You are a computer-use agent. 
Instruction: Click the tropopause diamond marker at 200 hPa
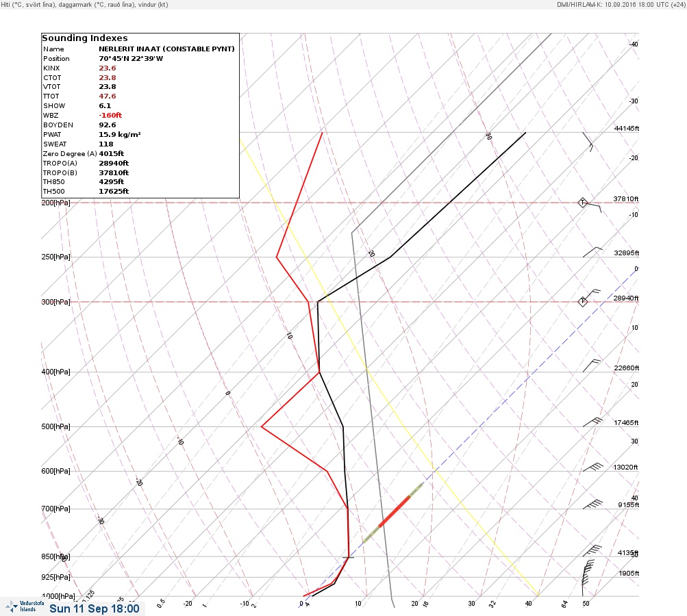[x=582, y=203]
